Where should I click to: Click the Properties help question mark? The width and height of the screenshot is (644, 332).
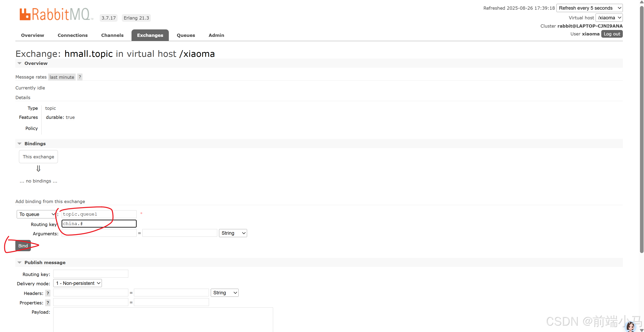[48, 303]
